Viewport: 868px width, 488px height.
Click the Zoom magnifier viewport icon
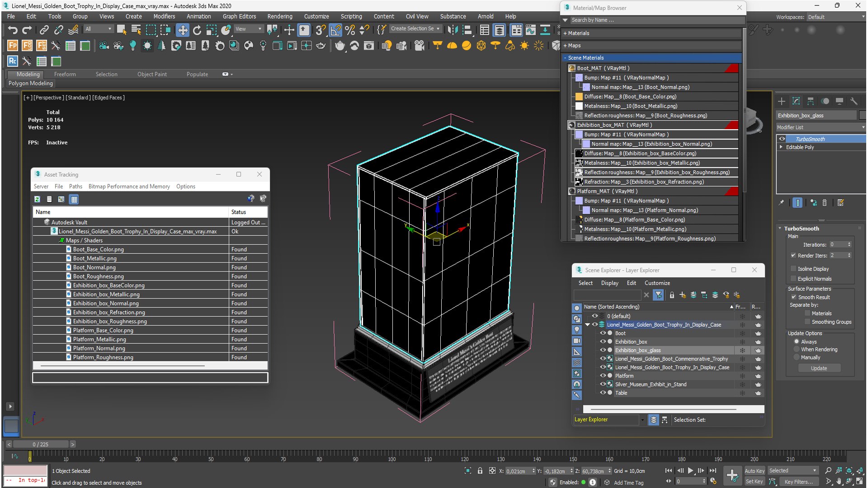coord(828,471)
